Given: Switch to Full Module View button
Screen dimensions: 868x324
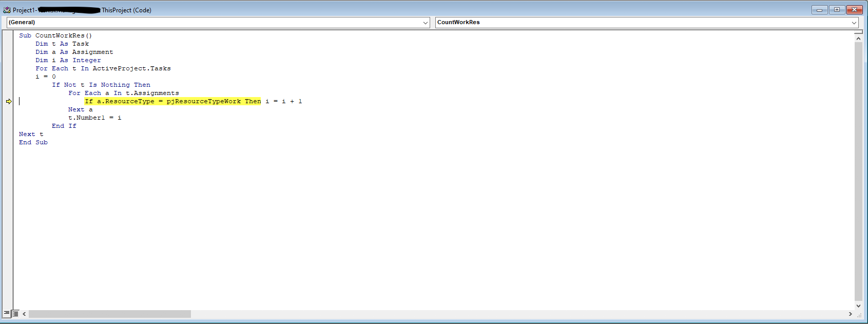Looking at the screenshot, I should (x=15, y=313).
